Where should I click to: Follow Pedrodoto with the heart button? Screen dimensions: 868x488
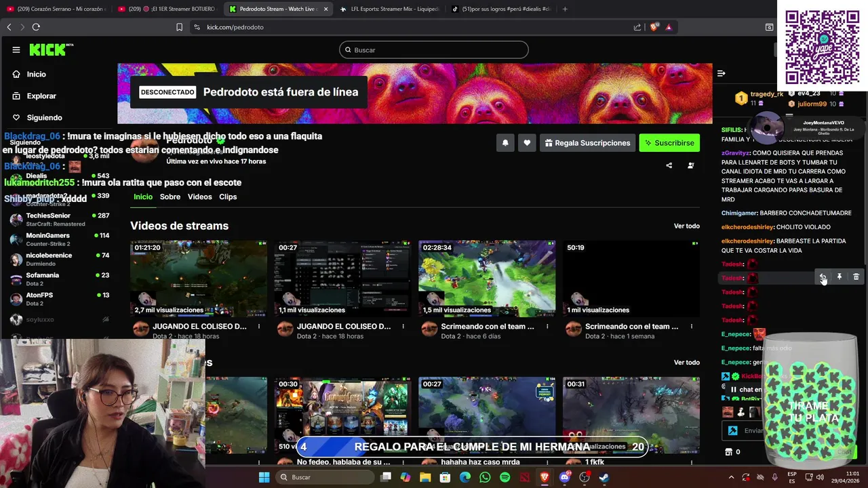(527, 143)
